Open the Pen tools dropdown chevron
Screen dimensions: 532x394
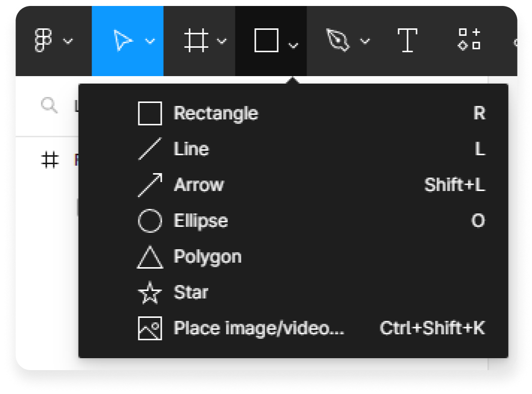tap(365, 41)
